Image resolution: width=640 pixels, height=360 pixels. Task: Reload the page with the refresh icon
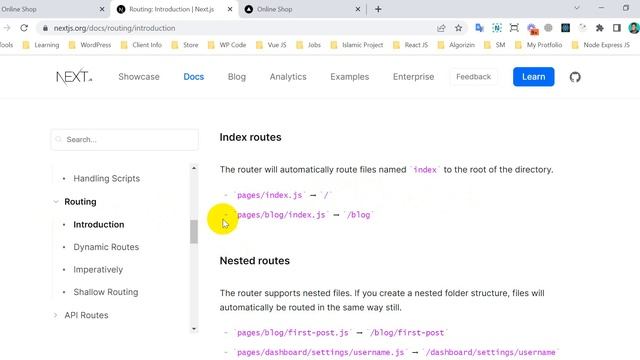point(24,28)
